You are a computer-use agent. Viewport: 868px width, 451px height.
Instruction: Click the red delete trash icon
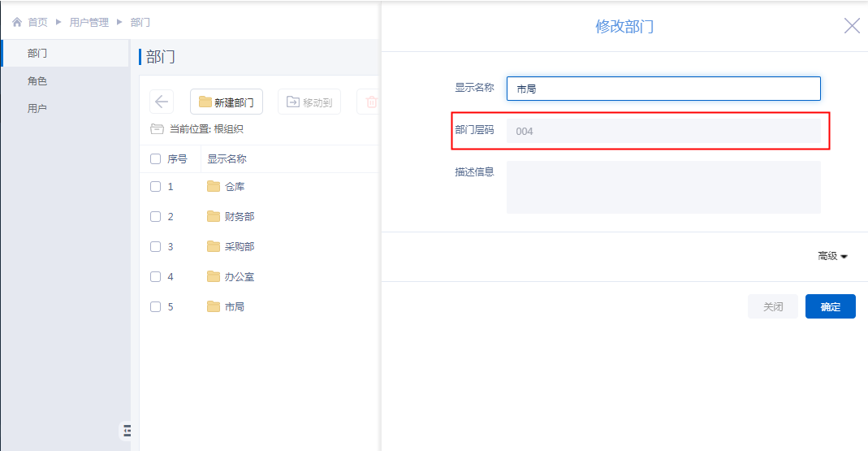[371, 102]
